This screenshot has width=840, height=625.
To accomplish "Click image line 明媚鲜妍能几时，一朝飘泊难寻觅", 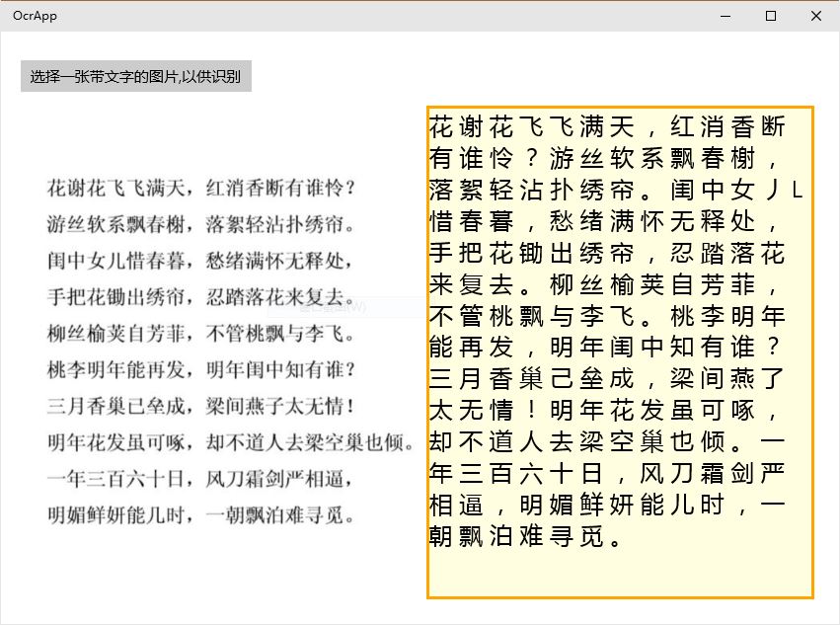I will tap(200, 515).
